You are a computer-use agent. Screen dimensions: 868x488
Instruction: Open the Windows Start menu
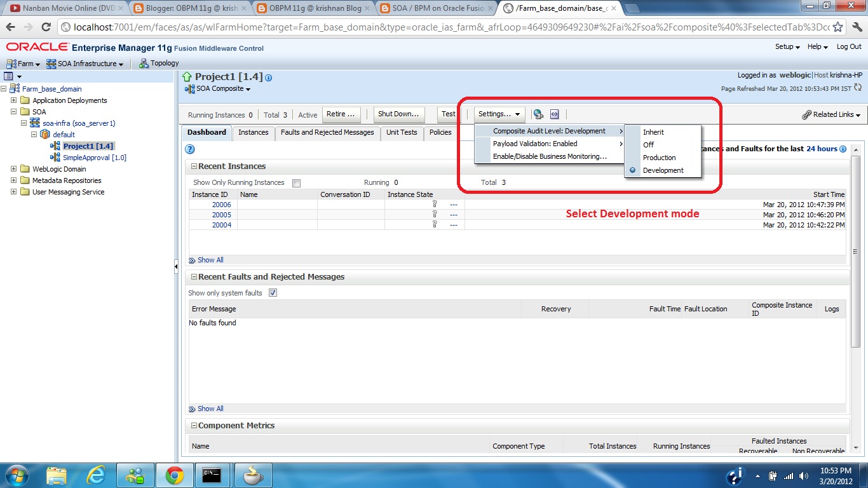(17, 475)
